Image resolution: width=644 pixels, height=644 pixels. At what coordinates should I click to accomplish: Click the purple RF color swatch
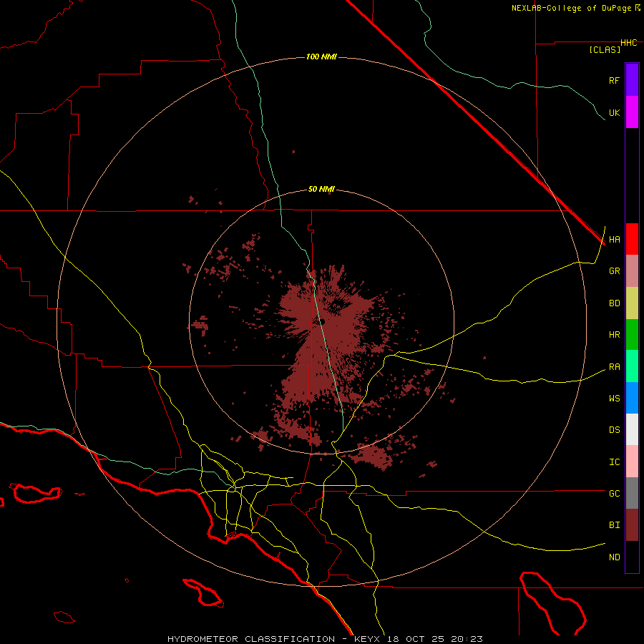(632, 80)
